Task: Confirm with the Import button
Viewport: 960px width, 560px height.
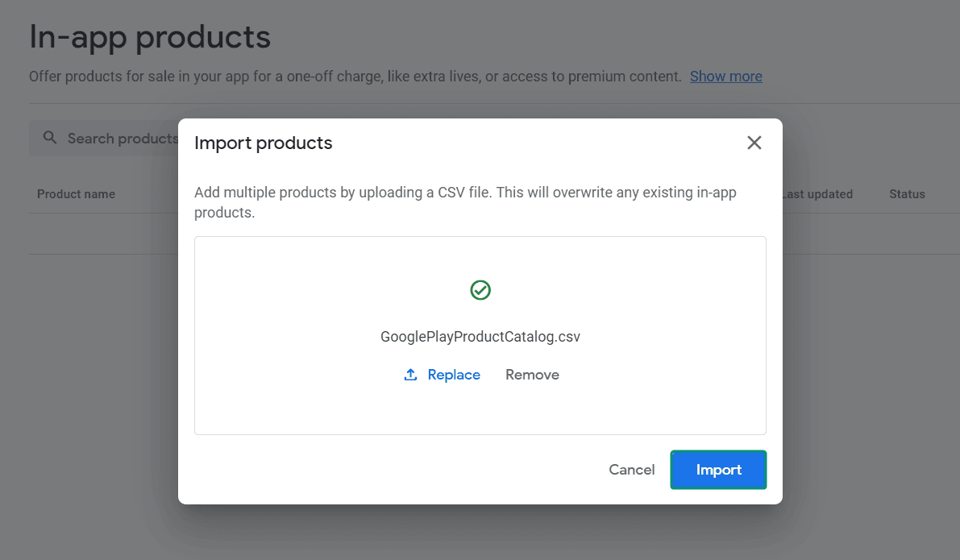Action: (x=718, y=470)
